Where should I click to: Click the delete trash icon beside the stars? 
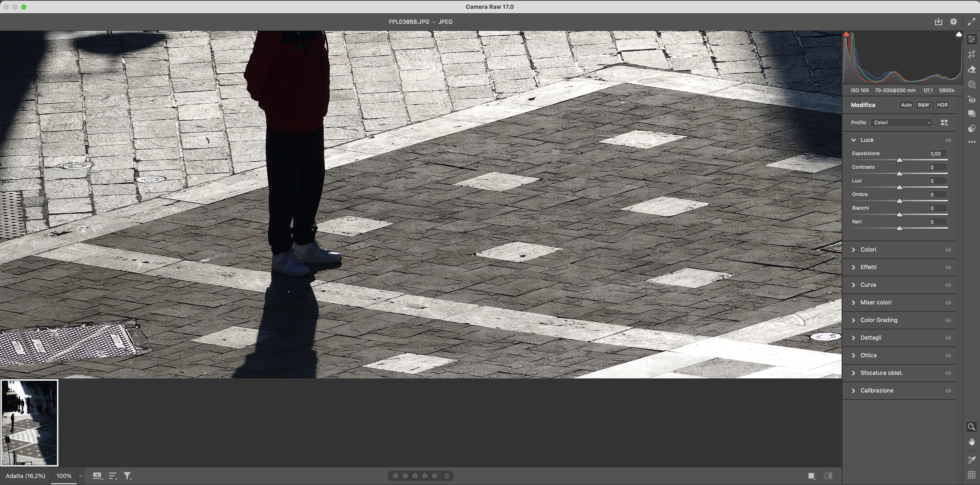point(447,476)
